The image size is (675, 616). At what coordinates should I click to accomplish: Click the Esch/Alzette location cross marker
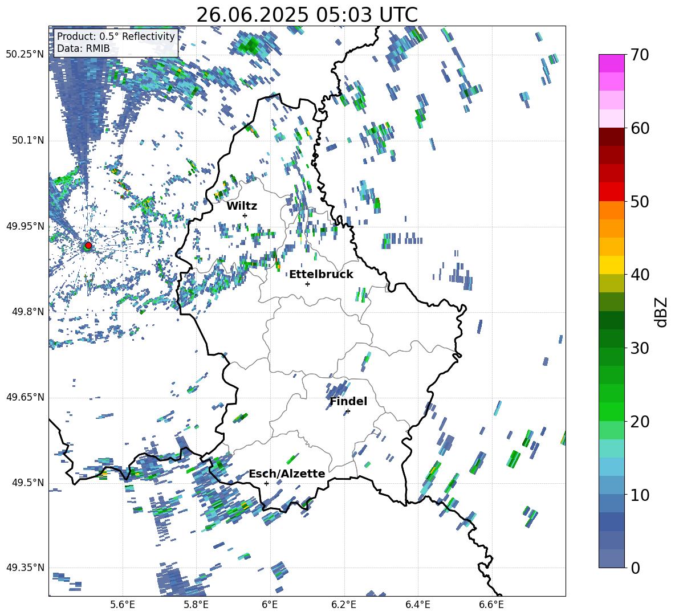click(266, 483)
